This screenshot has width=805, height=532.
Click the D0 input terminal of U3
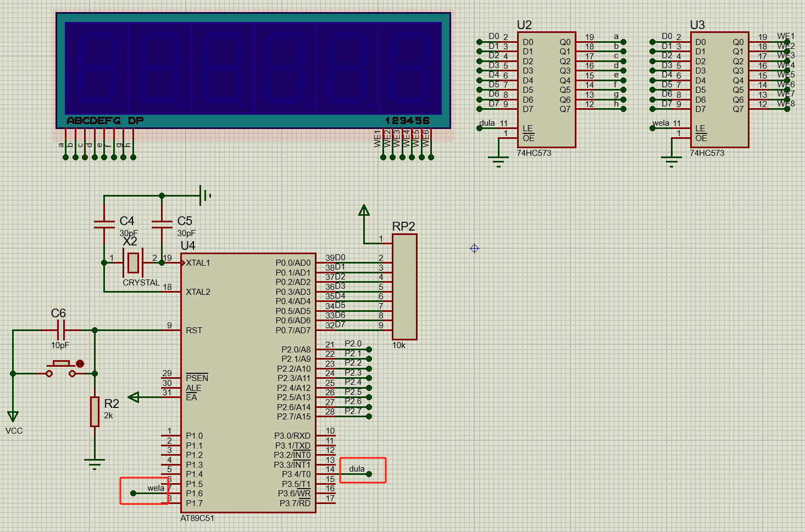click(652, 42)
